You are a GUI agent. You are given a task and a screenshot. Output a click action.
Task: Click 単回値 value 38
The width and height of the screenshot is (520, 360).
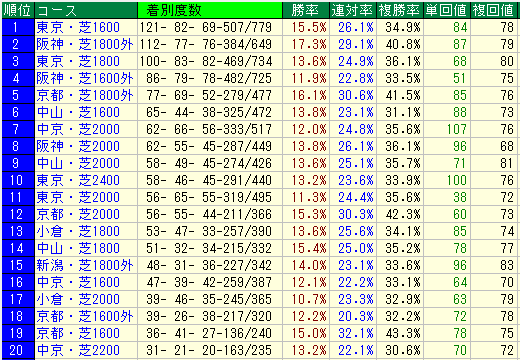(x=460, y=197)
